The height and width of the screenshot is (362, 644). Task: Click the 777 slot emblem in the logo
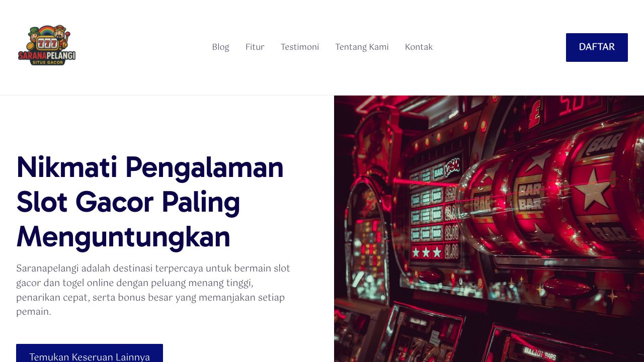(x=47, y=43)
